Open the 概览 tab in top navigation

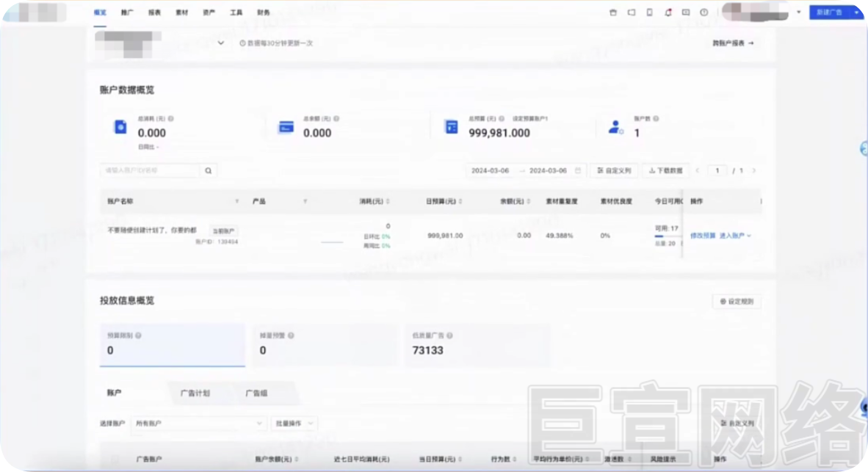tap(100, 12)
